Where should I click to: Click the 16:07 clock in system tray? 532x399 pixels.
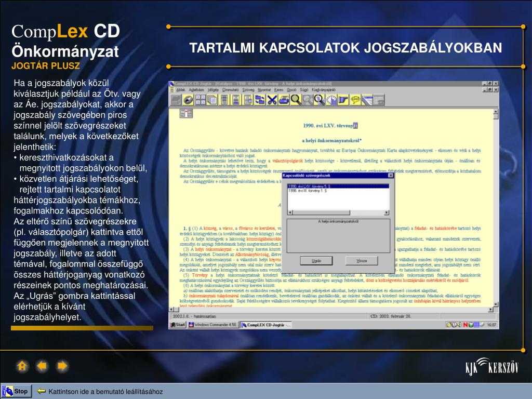click(491, 325)
